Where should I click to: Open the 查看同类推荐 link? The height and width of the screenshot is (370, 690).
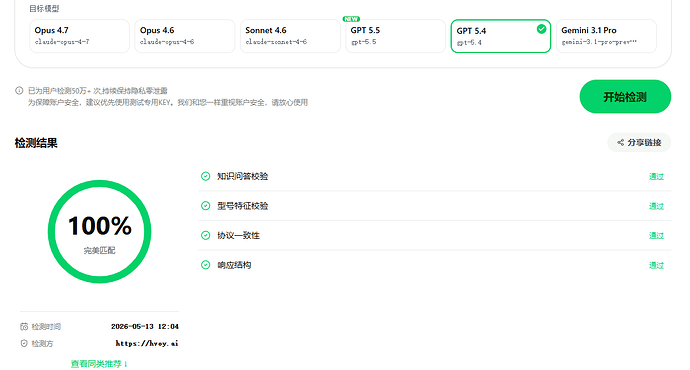(99, 364)
